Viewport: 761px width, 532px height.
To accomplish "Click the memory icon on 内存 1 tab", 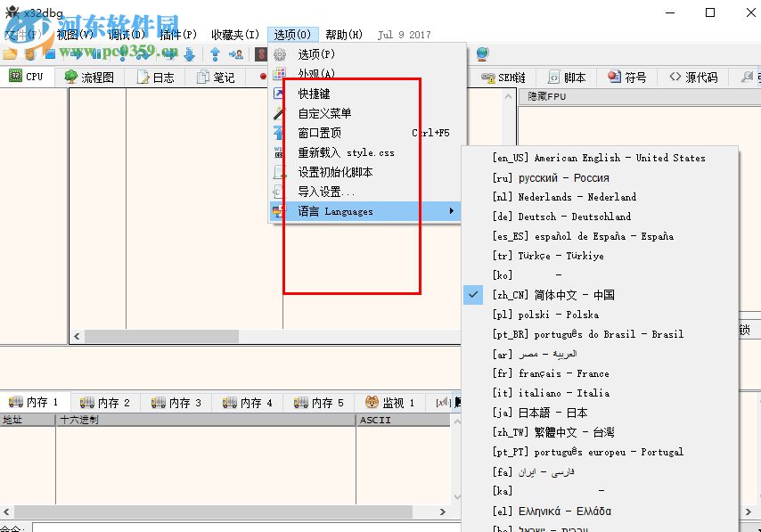I will (15, 401).
